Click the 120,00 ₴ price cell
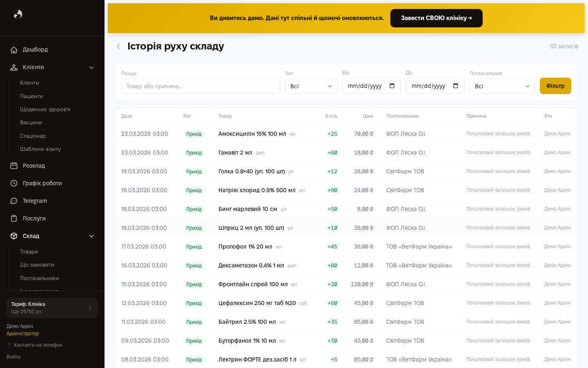 (x=362, y=284)
